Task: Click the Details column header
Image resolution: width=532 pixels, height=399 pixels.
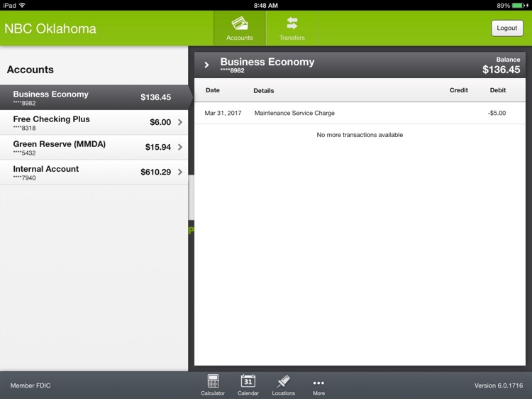Action: coord(264,91)
